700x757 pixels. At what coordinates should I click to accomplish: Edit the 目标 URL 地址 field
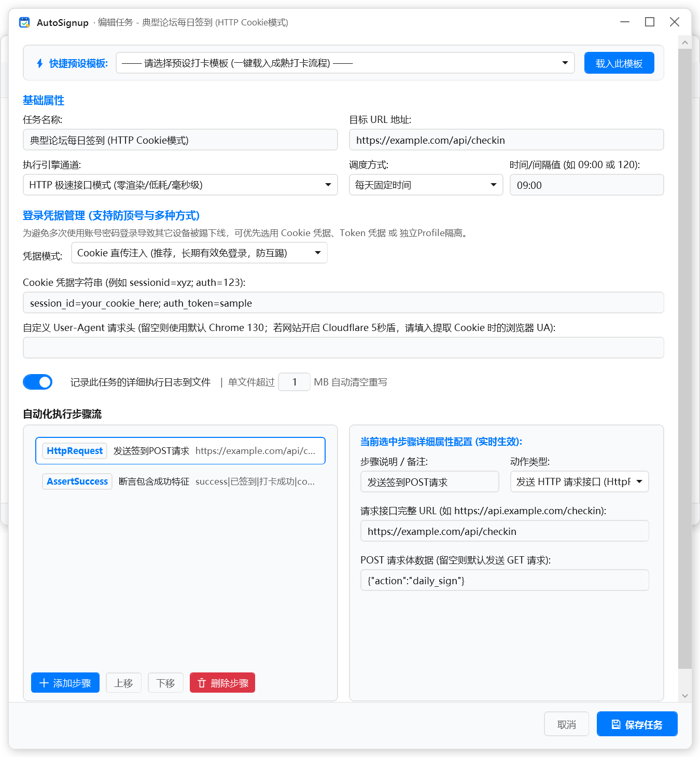pyautogui.click(x=507, y=140)
